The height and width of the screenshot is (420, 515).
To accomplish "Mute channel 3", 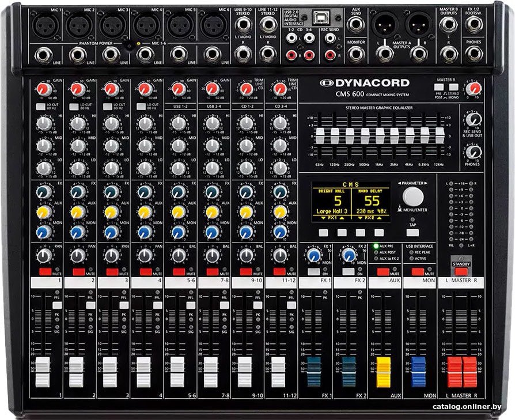I will click(x=112, y=271).
